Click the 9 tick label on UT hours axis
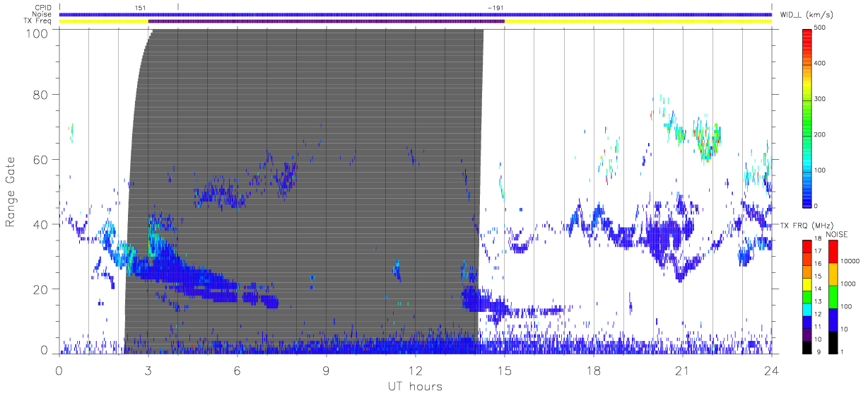The width and height of the screenshot is (868, 401). 327,370
